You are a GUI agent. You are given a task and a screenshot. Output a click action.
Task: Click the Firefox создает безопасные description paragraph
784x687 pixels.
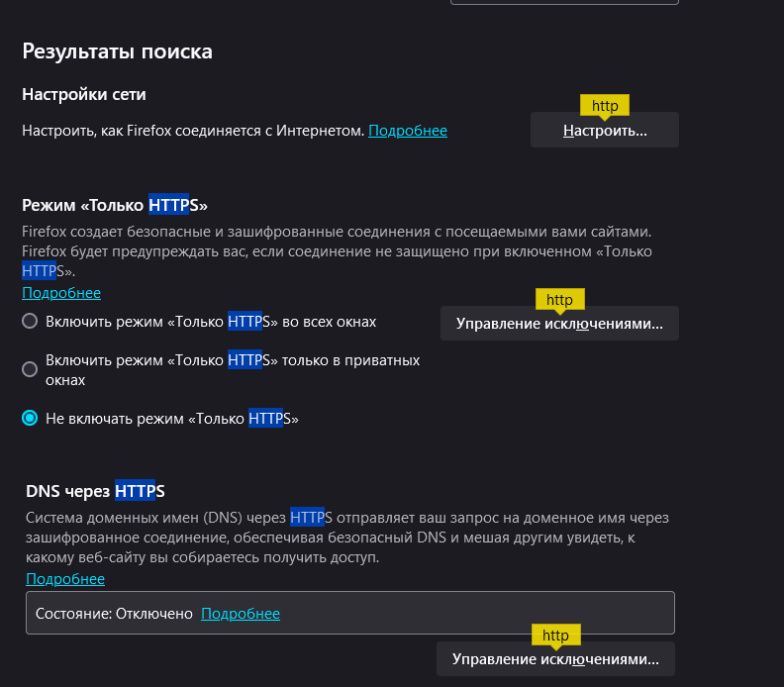(x=337, y=250)
